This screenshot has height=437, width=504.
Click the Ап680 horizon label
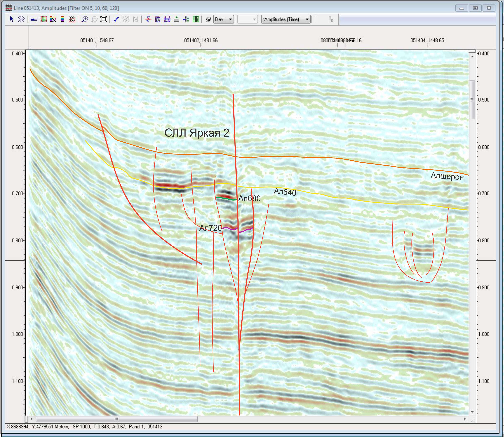(249, 198)
